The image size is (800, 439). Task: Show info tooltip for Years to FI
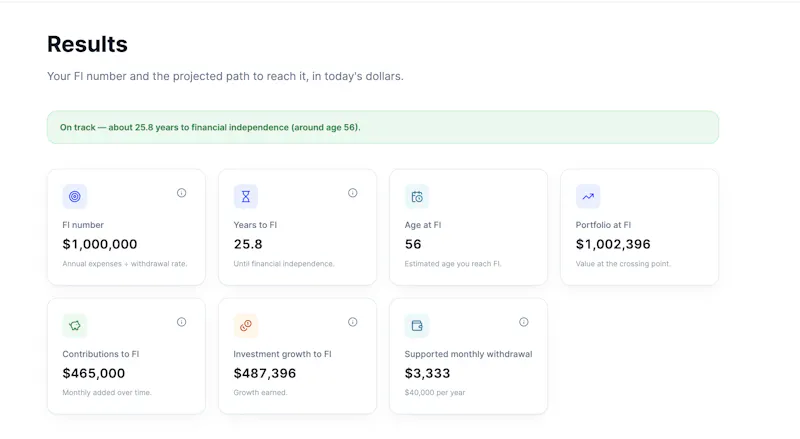coord(353,193)
